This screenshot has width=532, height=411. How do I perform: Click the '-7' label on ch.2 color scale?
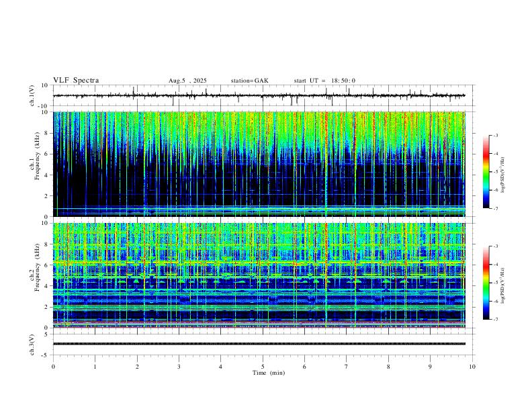click(495, 320)
